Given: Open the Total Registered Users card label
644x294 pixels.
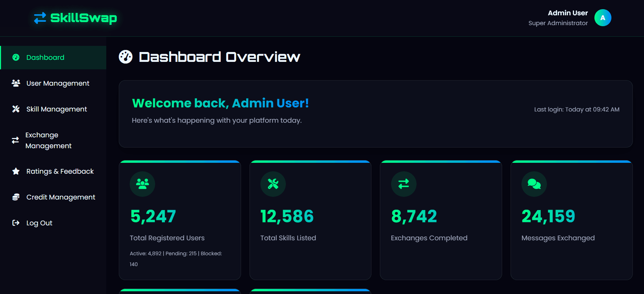Looking at the screenshot, I should pos(167,238).
